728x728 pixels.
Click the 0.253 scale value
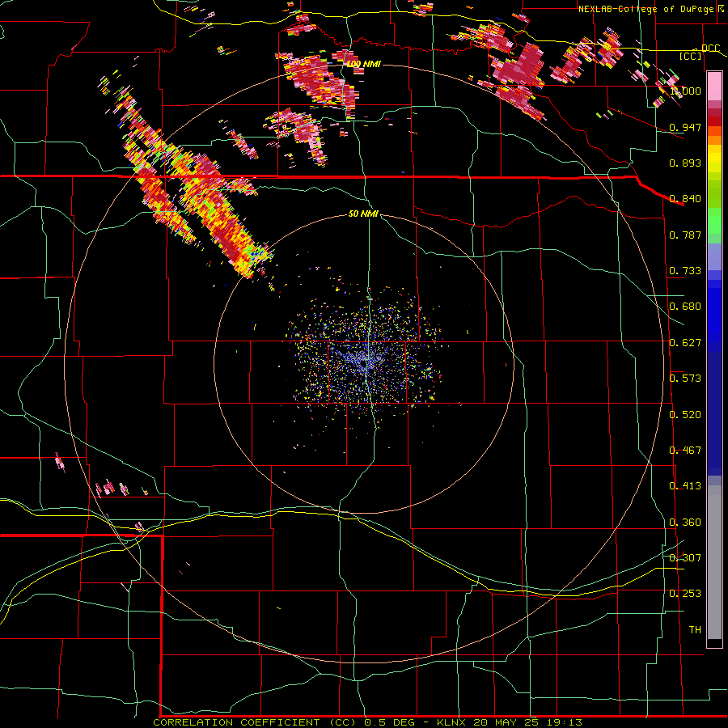point(685,594)
